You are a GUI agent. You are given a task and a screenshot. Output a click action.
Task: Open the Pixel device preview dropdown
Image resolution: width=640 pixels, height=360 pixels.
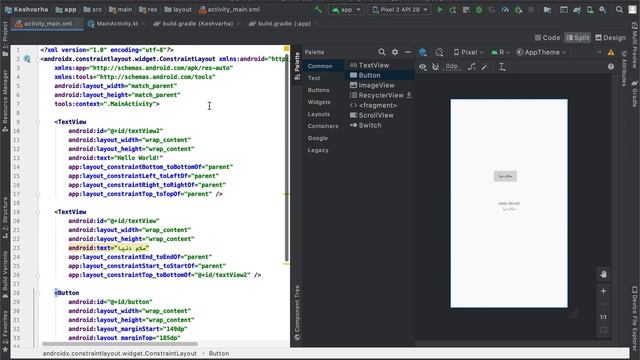tap(468, 52)
